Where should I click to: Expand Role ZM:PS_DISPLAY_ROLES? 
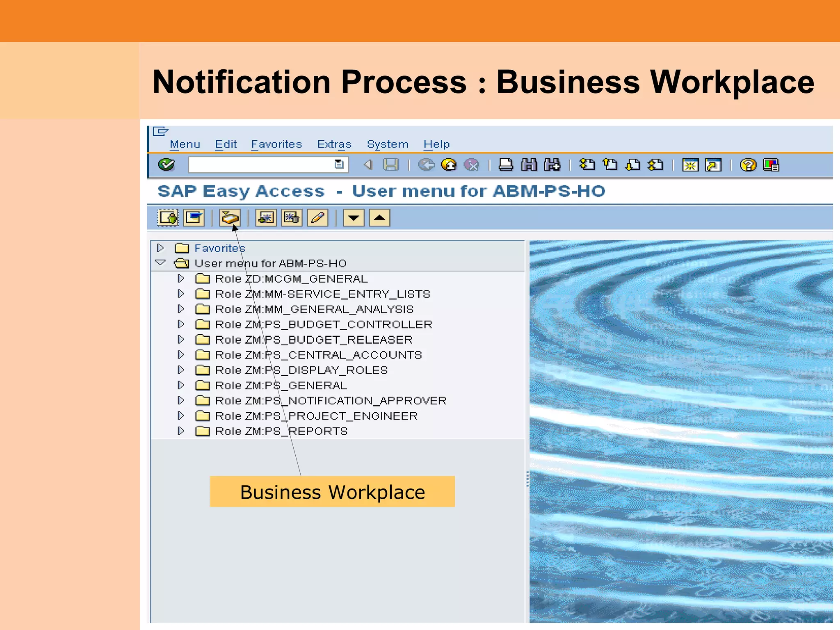pyautogui.click(x=180, y=370)
